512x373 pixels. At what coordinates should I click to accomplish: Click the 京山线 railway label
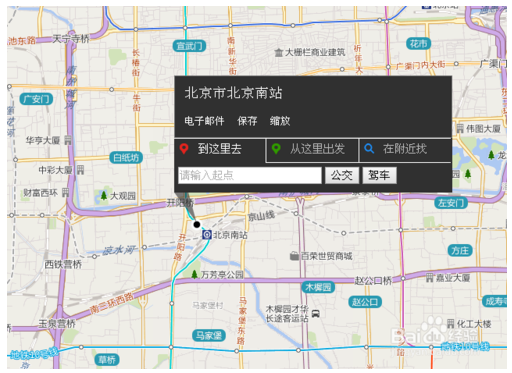[x=261, y=216]
